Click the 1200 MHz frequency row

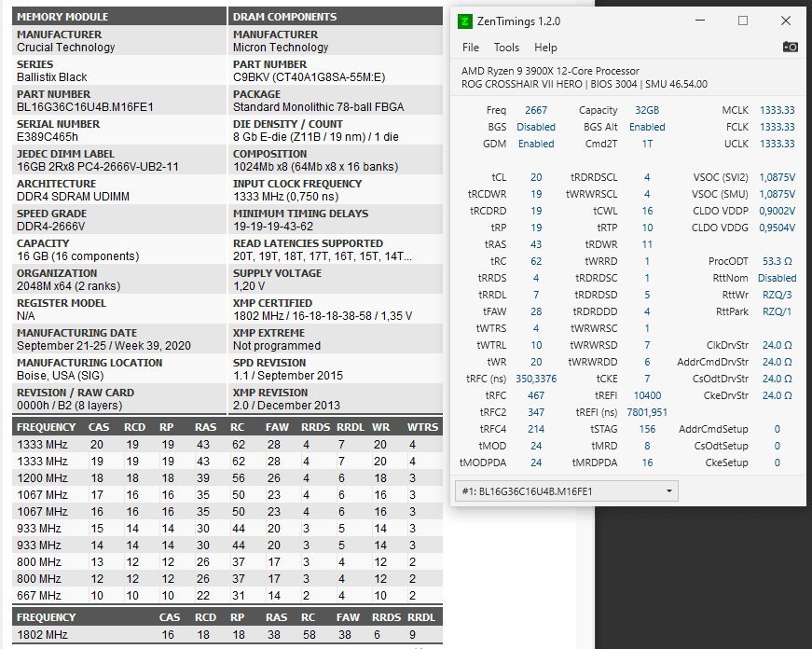227,478
